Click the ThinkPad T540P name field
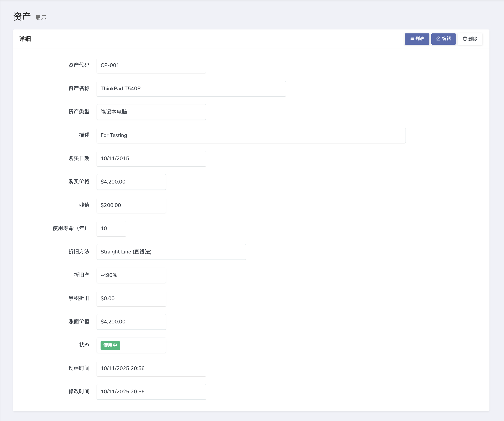The image size is (504, 421). point(191,88)
